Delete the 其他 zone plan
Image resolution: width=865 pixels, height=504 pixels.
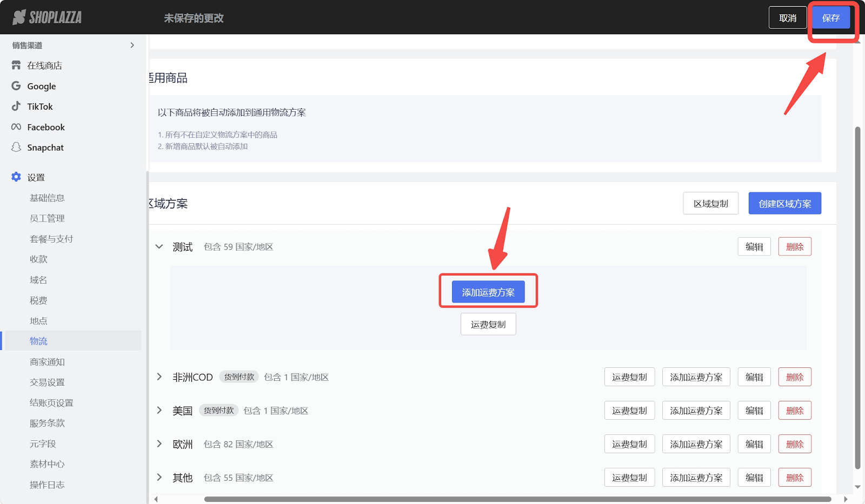tap(794, 478)
